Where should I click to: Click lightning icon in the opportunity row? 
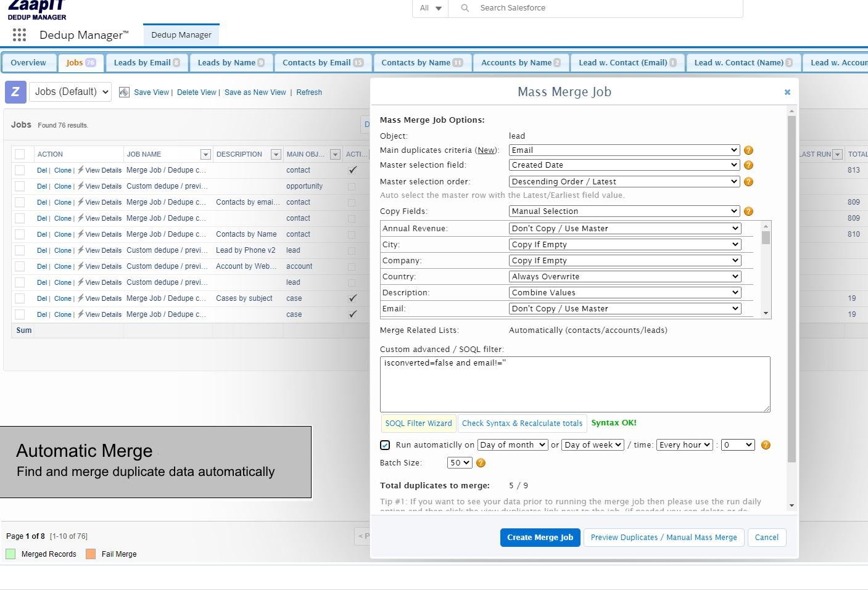tap(80, 186)
